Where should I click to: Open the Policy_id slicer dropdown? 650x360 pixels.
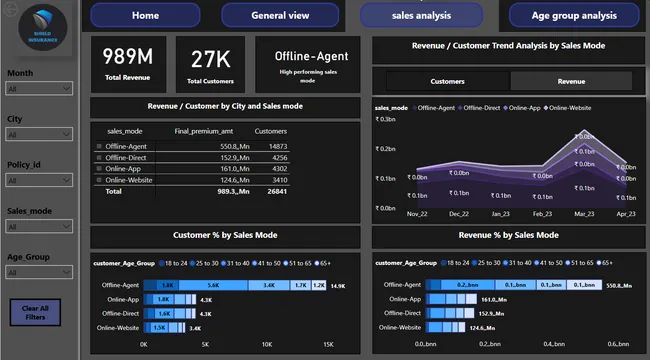point(39,180)
